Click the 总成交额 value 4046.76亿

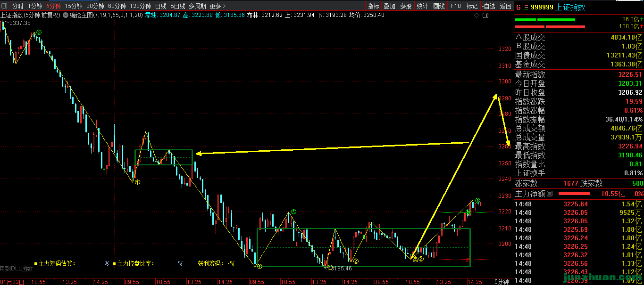(x=627, y=128)
